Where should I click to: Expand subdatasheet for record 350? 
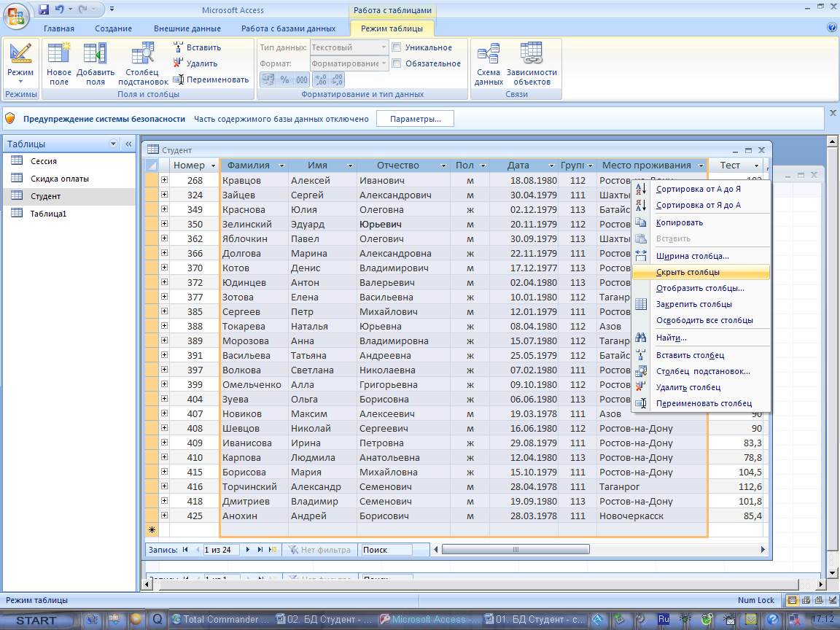165,224
